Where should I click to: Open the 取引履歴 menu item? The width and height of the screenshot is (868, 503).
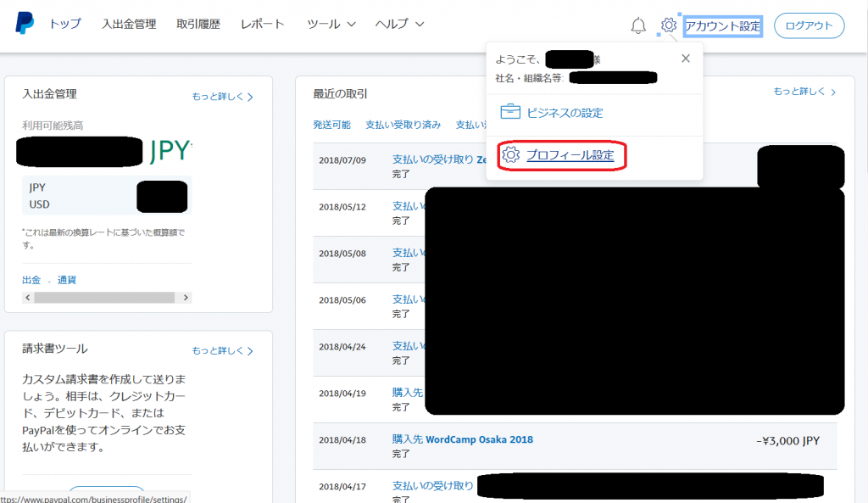[198, 25]
